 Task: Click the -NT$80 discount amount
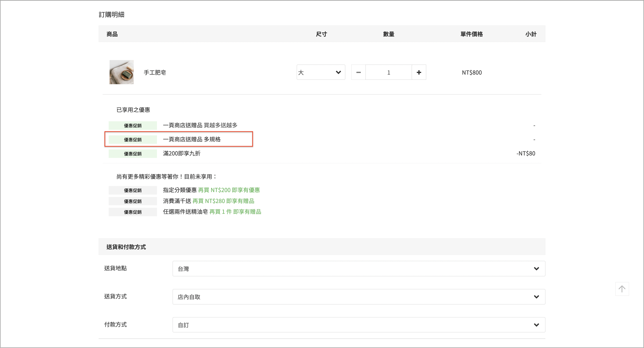click(526, 153)
